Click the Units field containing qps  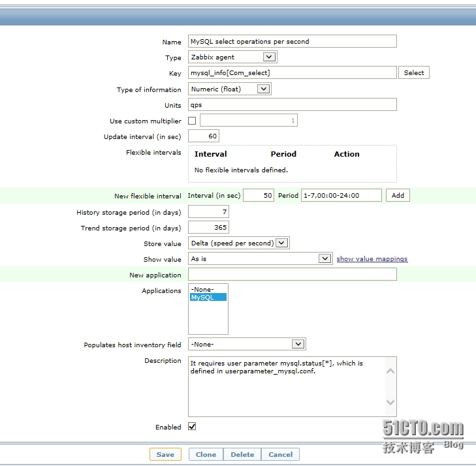pyautogui.click(x=292, y=104)
